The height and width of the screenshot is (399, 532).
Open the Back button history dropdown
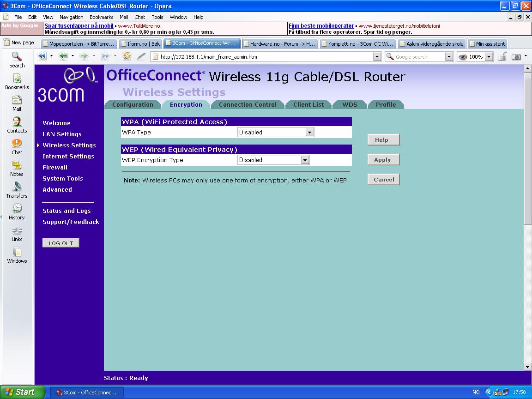tap(73, 56)
